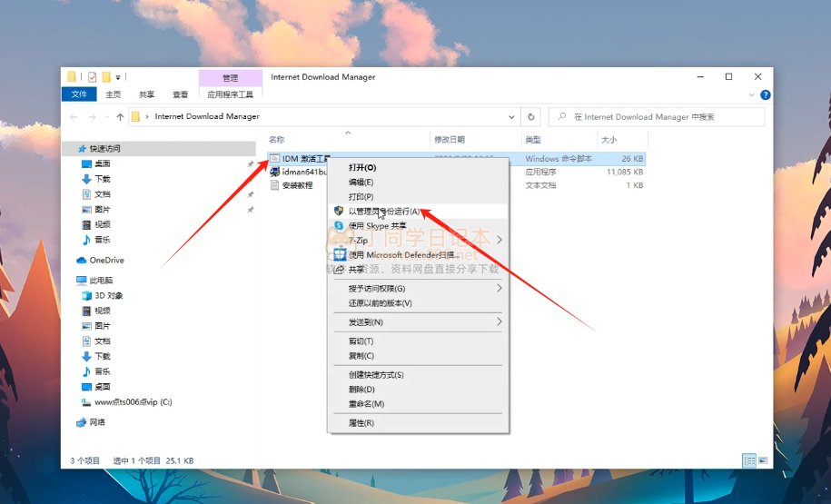The image size is (831, 504).
Task: Open the quick access toolbar customize dropdown
Action: point(118,77)
